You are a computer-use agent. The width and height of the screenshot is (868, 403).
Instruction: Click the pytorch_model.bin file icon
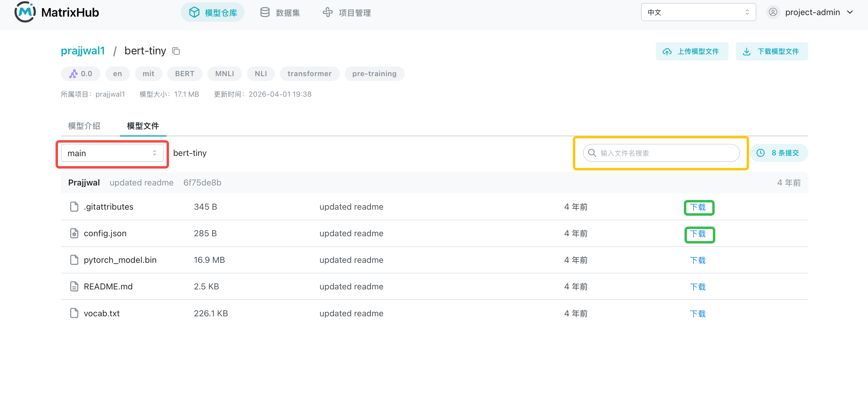point(74,260)
